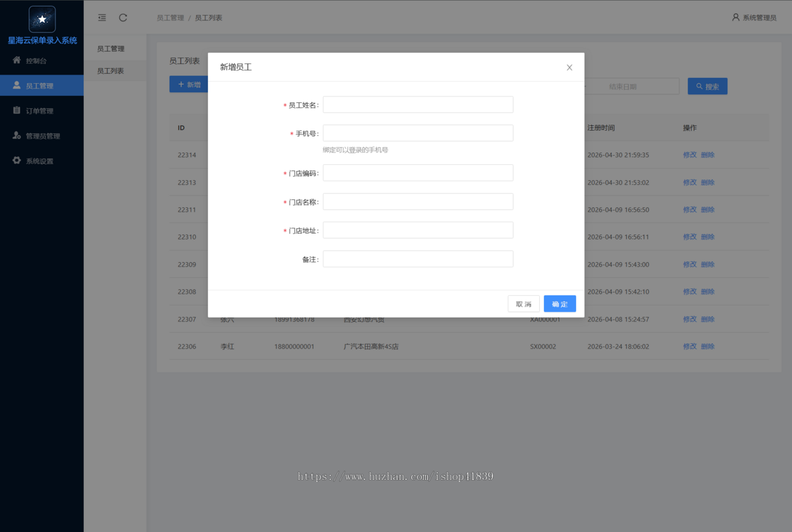This screenshot has width=792, height=532.
Task: Click 修改 for row 22314
Action: click(690, 155)
